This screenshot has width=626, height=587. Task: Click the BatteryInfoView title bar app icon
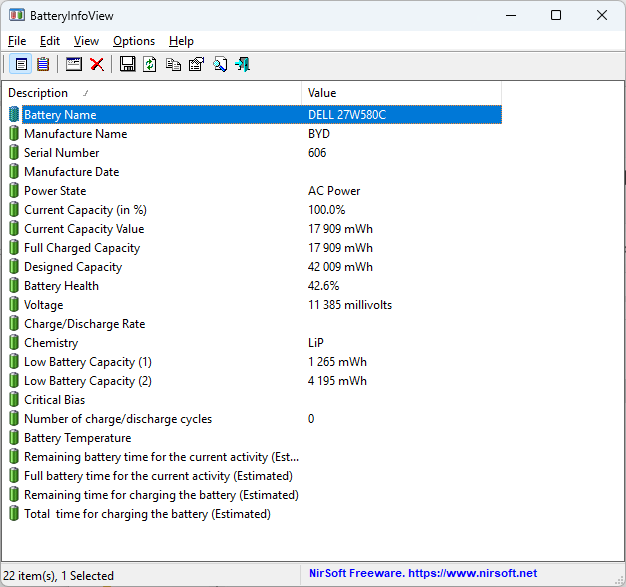pyautogui.click(x=17, y=16)
